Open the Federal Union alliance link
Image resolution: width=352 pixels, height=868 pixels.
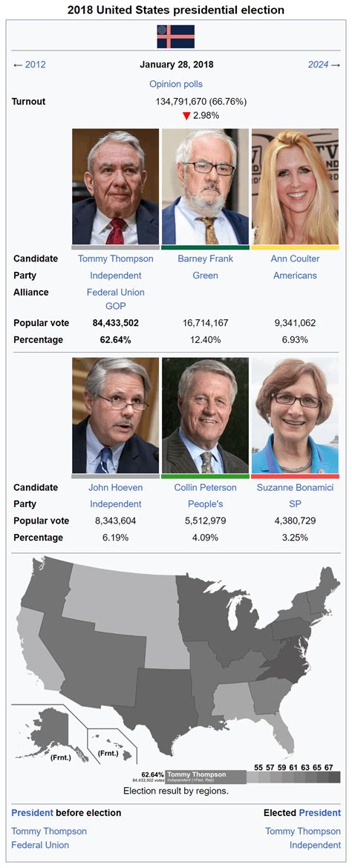(116, 293)
